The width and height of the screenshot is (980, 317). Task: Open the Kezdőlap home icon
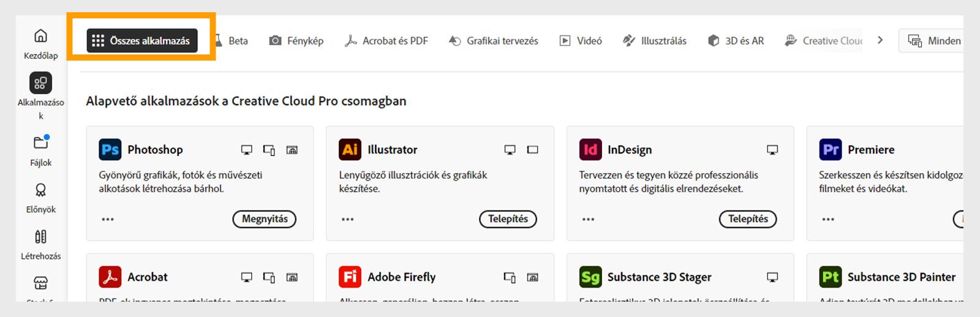(40, 36)
